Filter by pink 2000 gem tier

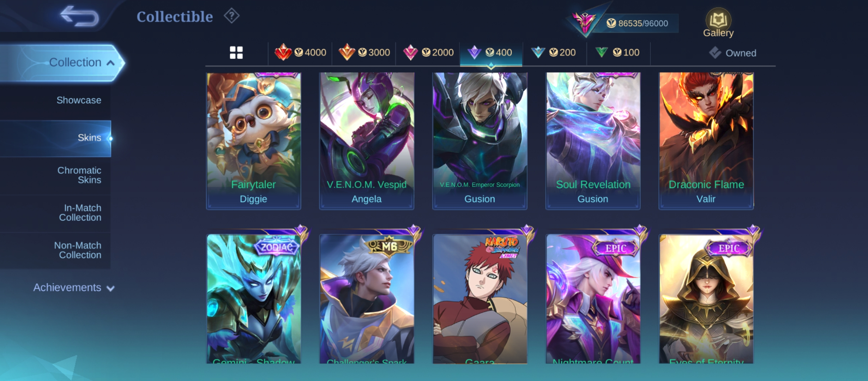(x=428, y=53)
